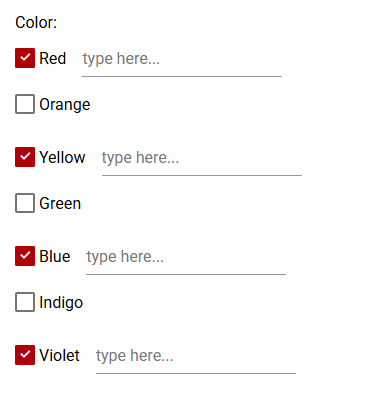
Task: Click the white checkmark inside Red box
Action: click(25, 57)
